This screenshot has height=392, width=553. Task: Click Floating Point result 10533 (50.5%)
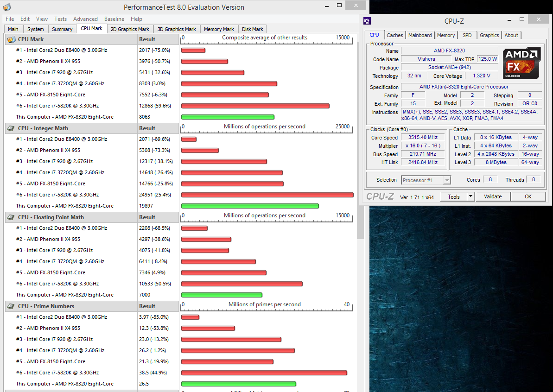155,284
